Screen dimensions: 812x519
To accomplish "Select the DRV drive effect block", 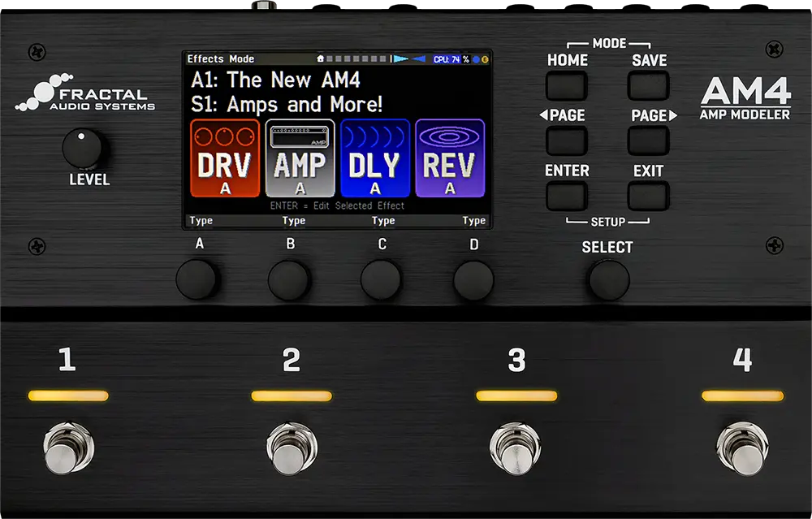I will (225, 158).
